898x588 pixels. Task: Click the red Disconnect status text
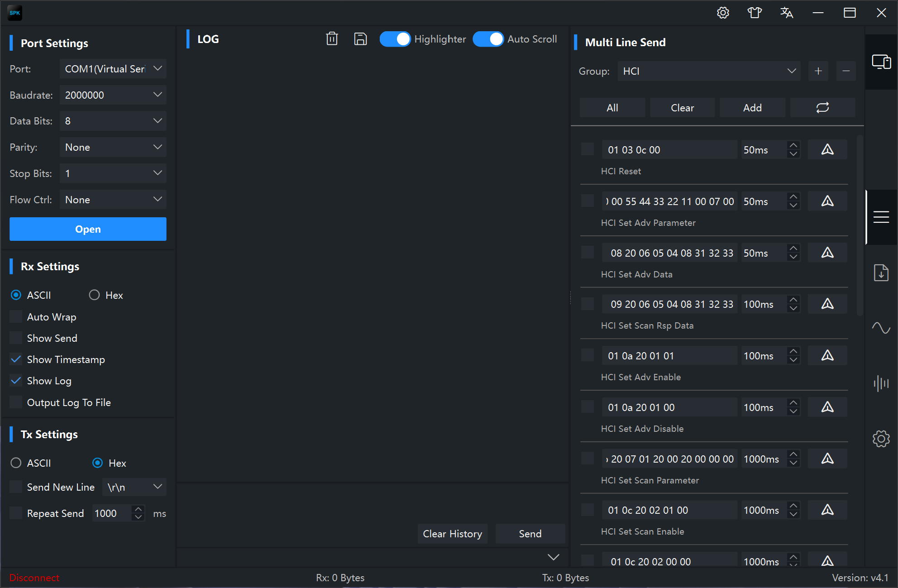[34, 578]
